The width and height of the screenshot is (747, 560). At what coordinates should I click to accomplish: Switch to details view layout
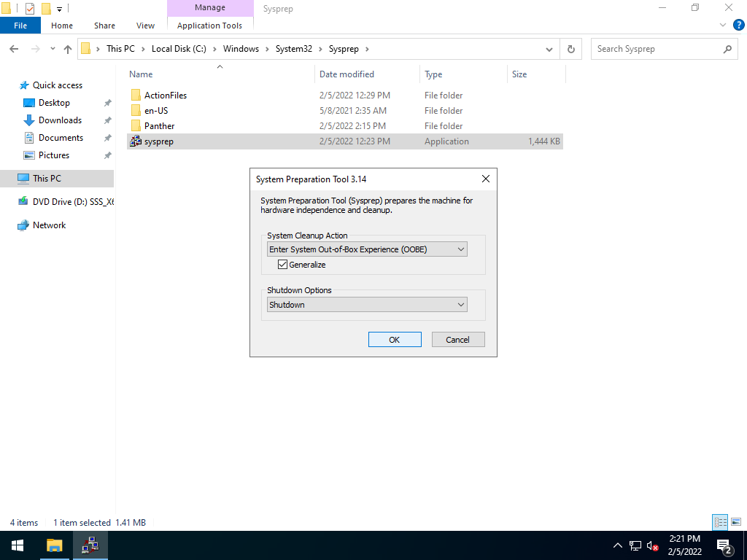click(x=720, y=522)
